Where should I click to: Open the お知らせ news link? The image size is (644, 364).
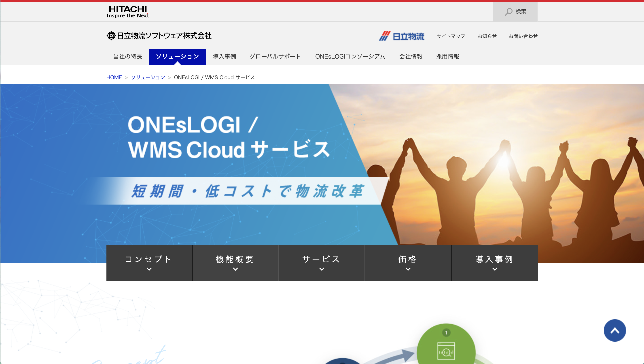487,36
